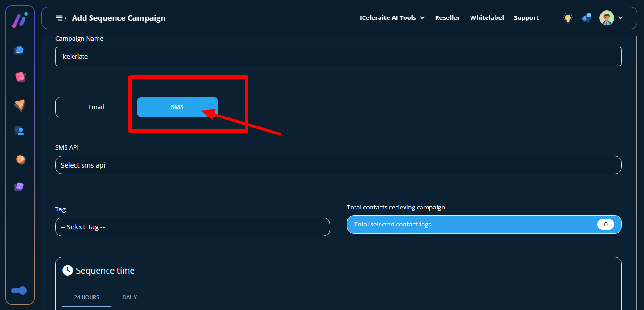Click the orange circle sidebar icon
Screen dimensions: 644x310
tap(20, 159)
